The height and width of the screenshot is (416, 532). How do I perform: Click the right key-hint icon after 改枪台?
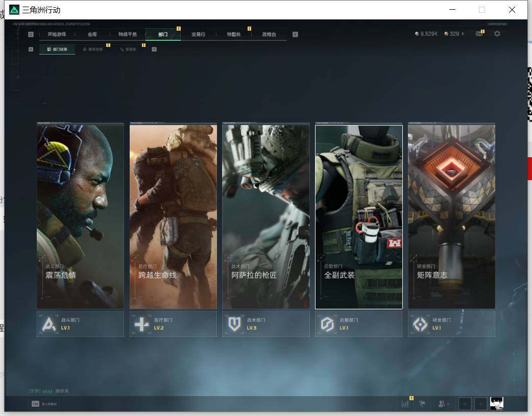click(295, 34)
